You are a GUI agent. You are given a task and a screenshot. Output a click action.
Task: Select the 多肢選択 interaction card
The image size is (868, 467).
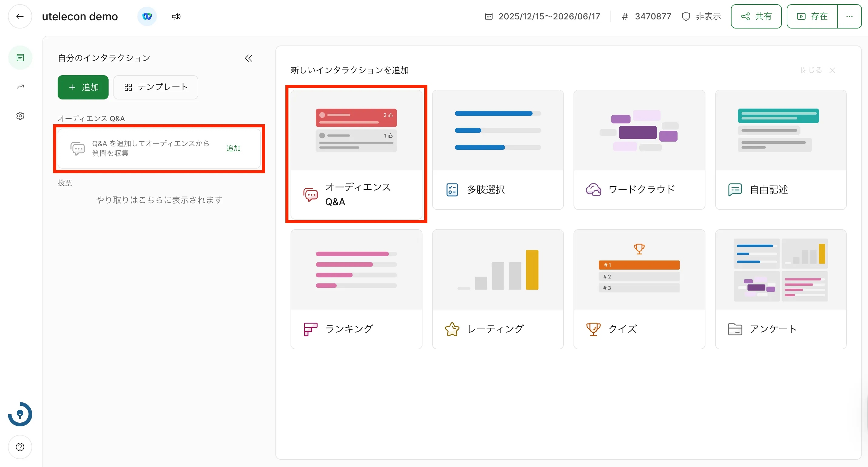[x=497, y=150]
